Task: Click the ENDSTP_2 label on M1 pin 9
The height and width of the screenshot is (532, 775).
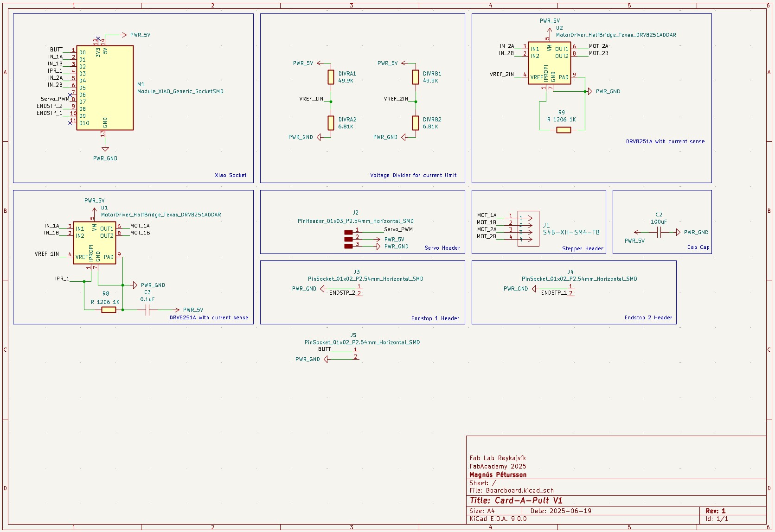Action: [50, 106]
